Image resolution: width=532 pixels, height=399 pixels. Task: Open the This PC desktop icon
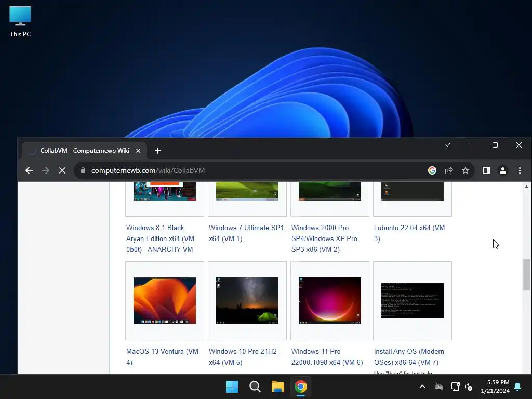(x=20, y=21)
